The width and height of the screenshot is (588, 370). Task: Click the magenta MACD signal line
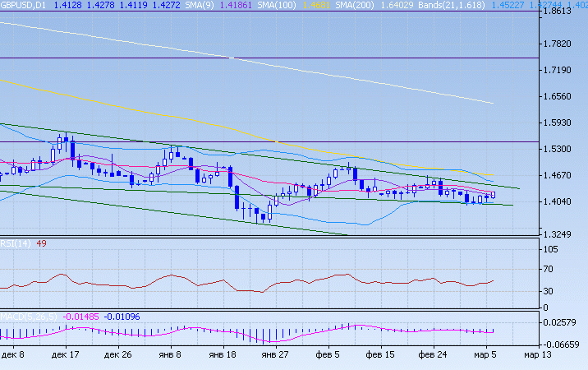pyautogui.click(x=361, y=326)
